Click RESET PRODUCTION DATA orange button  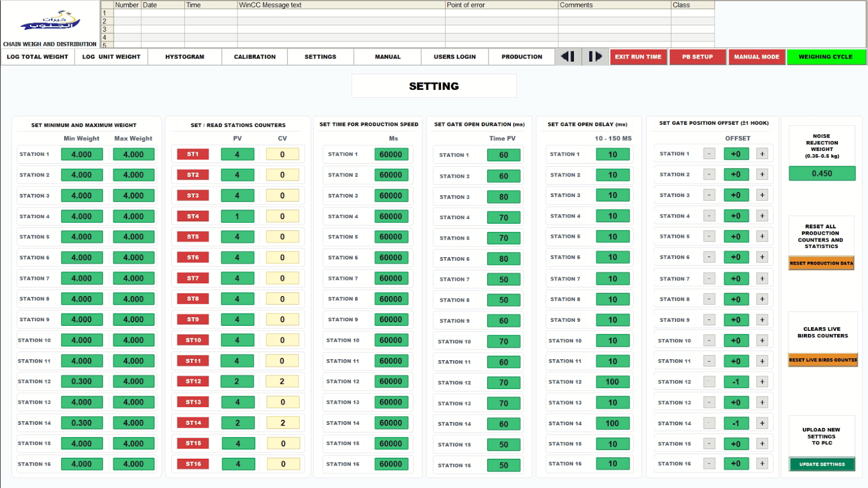[x=821, y=263]
